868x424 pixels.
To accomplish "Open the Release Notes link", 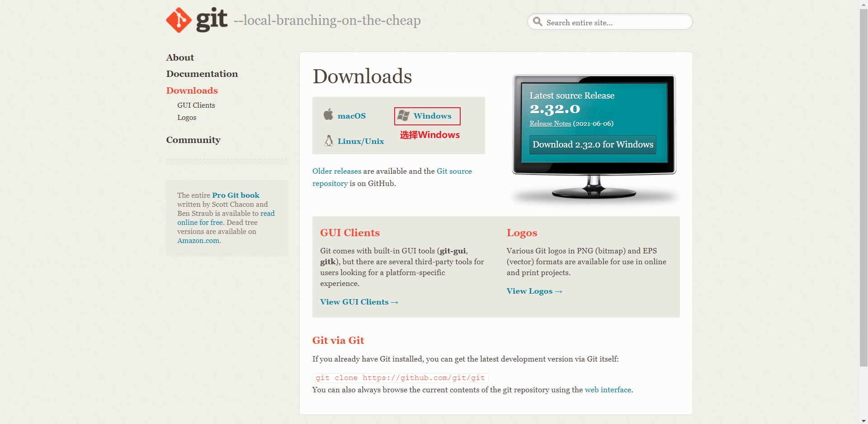I will (x=550, y=124).
